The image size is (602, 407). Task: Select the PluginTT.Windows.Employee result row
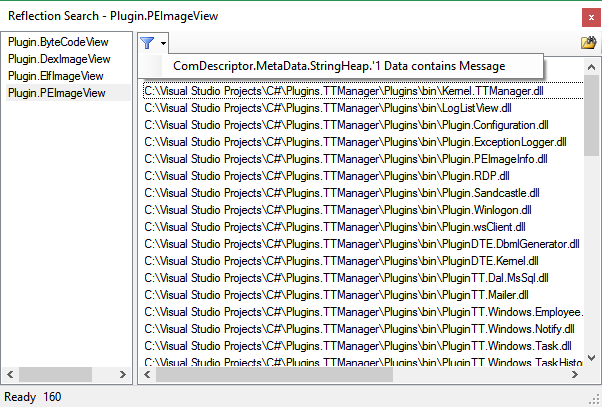(x=363, y=312)
